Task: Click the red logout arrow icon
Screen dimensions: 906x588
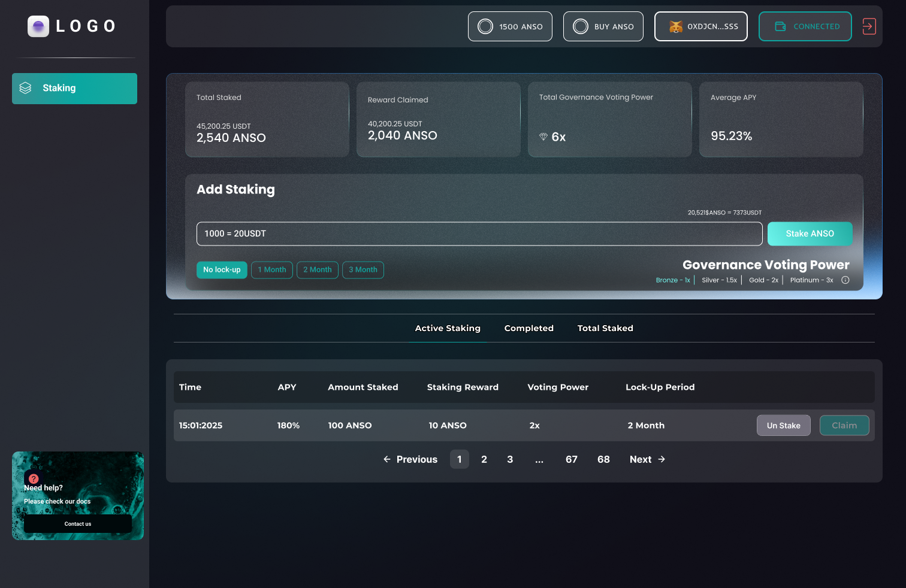Action: (x=869, y=26)
